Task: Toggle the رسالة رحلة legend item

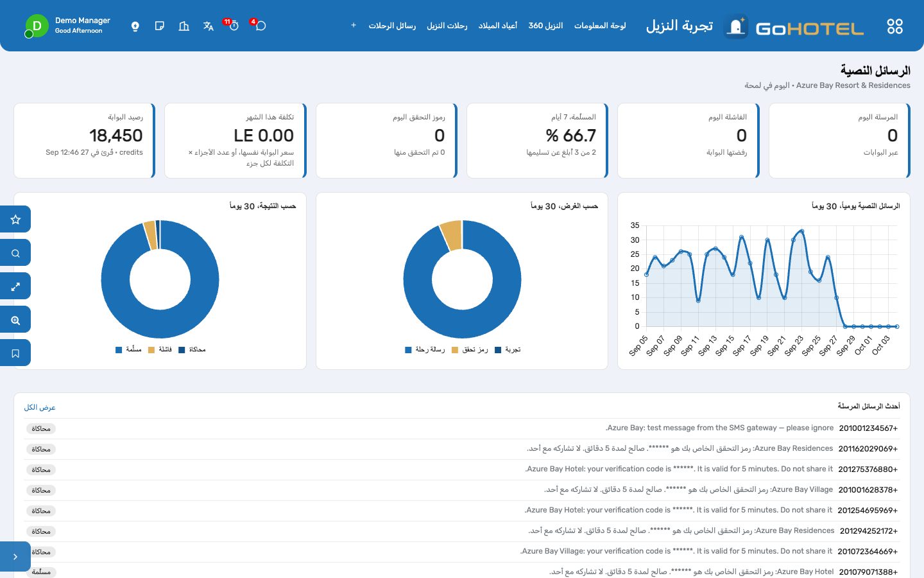Action: pos(425,349)
